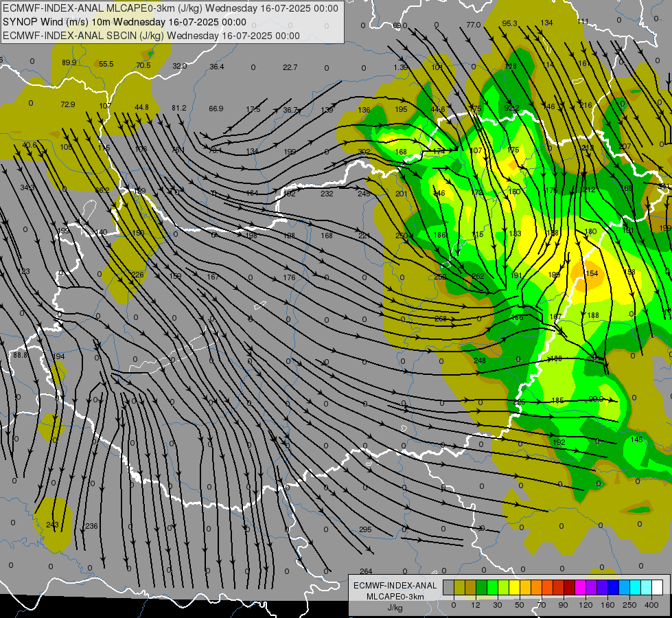Click the map value 55.5

[106, 64]
